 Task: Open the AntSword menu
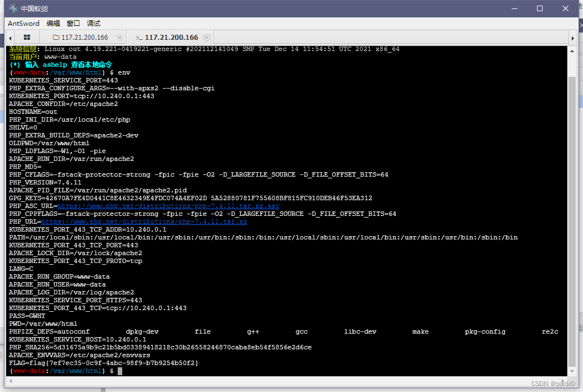[x=24, y=24]
